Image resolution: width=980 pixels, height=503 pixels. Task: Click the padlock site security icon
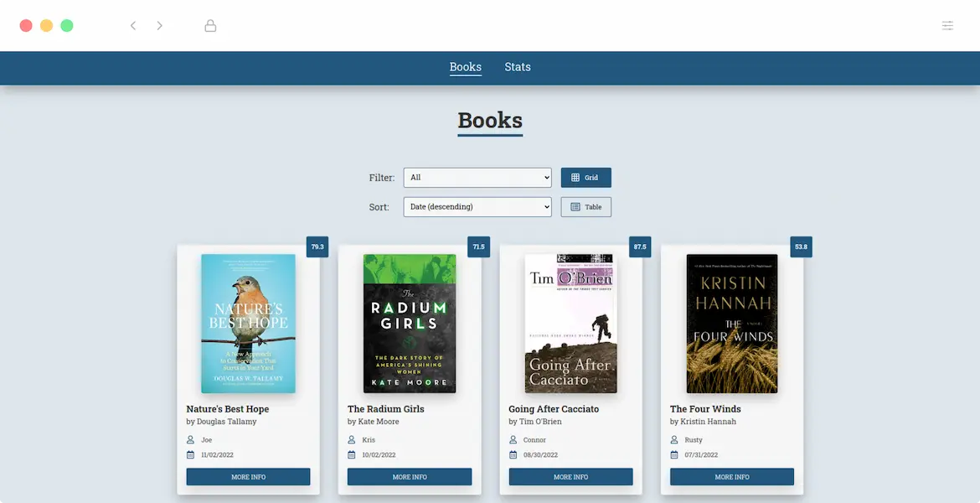[210, 26]
